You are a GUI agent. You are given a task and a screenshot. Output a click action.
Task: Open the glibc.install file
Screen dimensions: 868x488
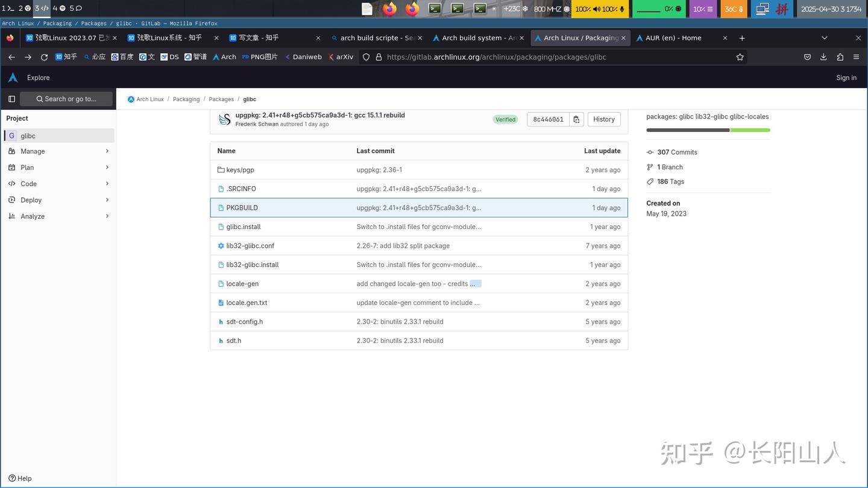click(244, 227)
